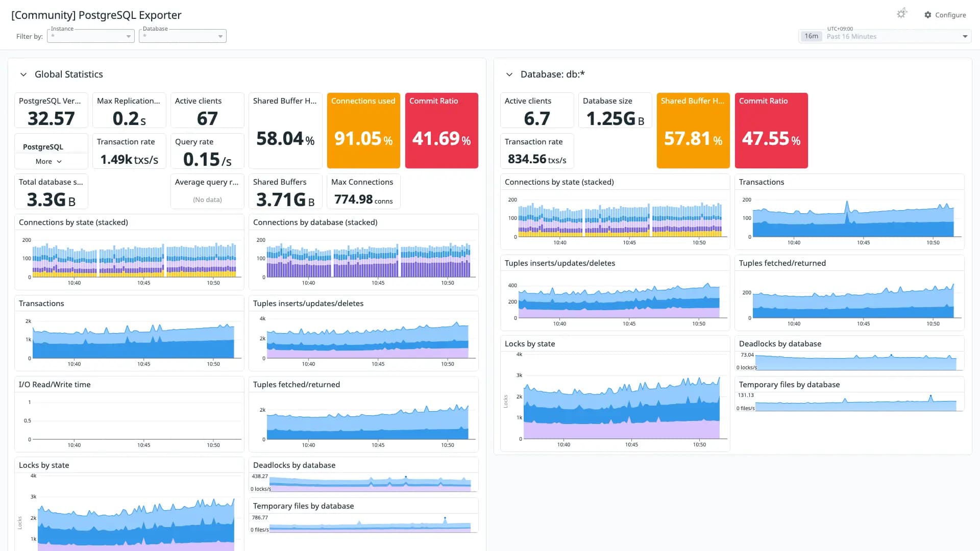
Task: Click the Total database size value 3.3G
Action: (51, 199)
